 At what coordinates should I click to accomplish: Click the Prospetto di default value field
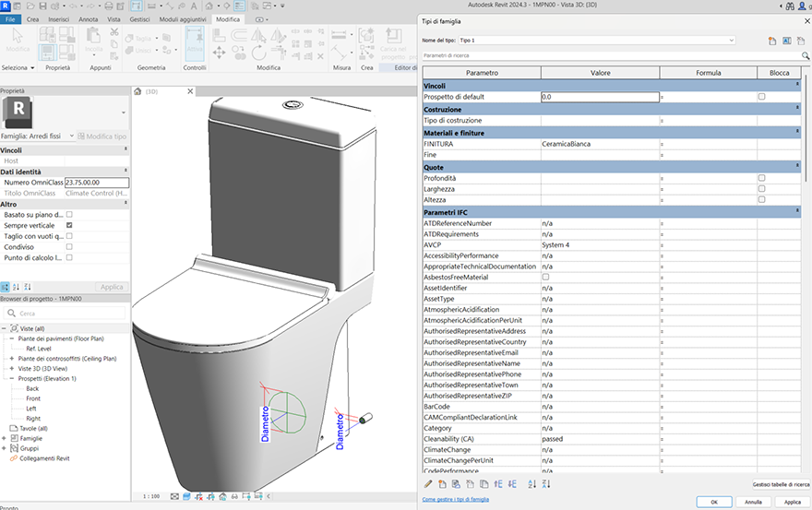point(599,97)
